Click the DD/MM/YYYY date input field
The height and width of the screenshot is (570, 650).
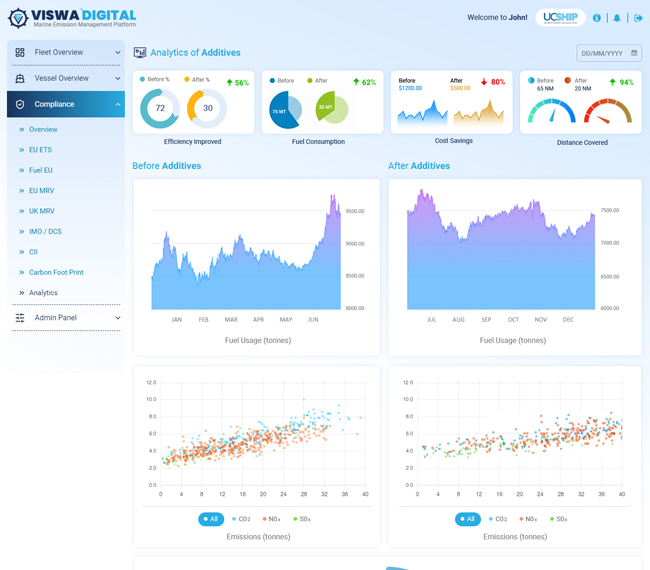click(609, 53)
